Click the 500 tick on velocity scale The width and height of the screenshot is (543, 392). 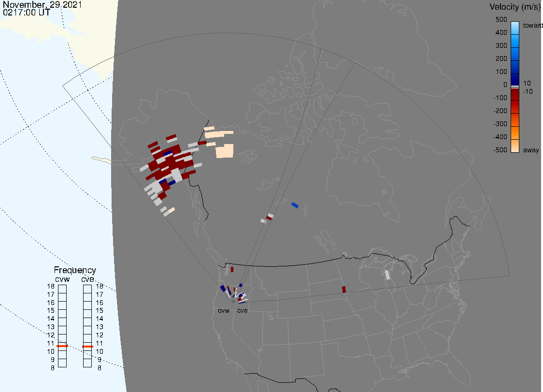501,19
